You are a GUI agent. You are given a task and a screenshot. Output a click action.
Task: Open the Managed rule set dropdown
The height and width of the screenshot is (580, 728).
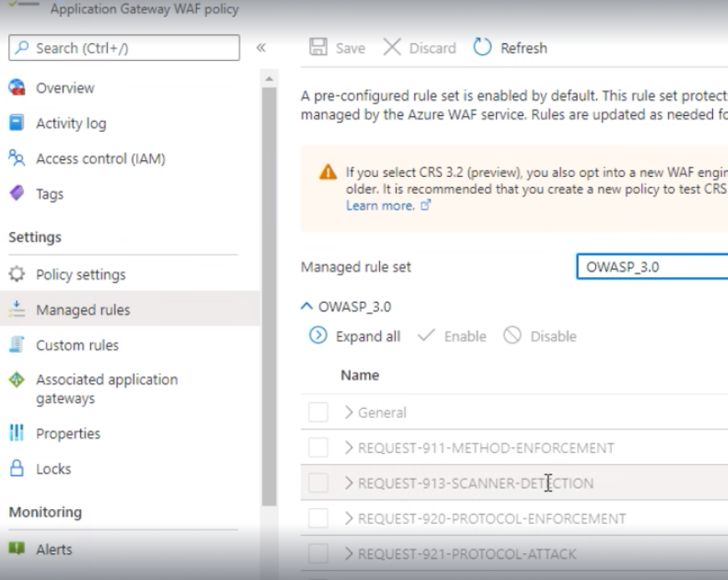(x=652, y=267)
